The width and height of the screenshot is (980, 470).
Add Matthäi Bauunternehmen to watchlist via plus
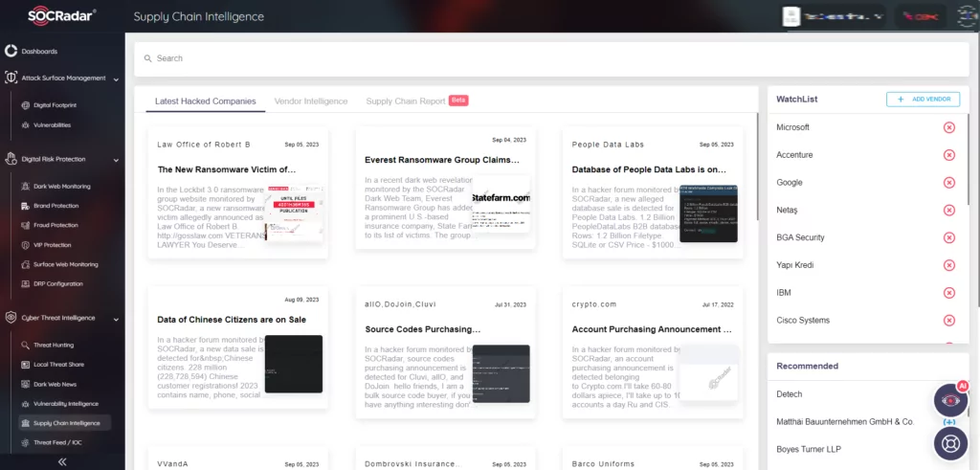tap(948, 422)
